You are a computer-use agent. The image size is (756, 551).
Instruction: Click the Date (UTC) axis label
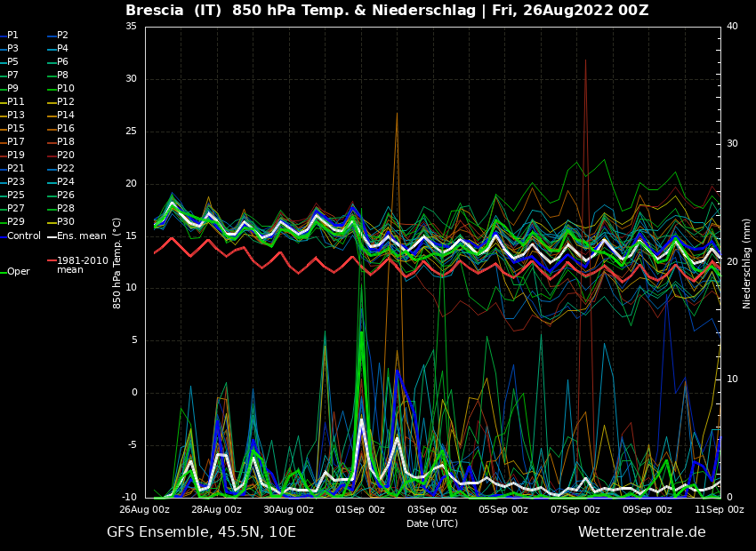[x=432, y=524]
